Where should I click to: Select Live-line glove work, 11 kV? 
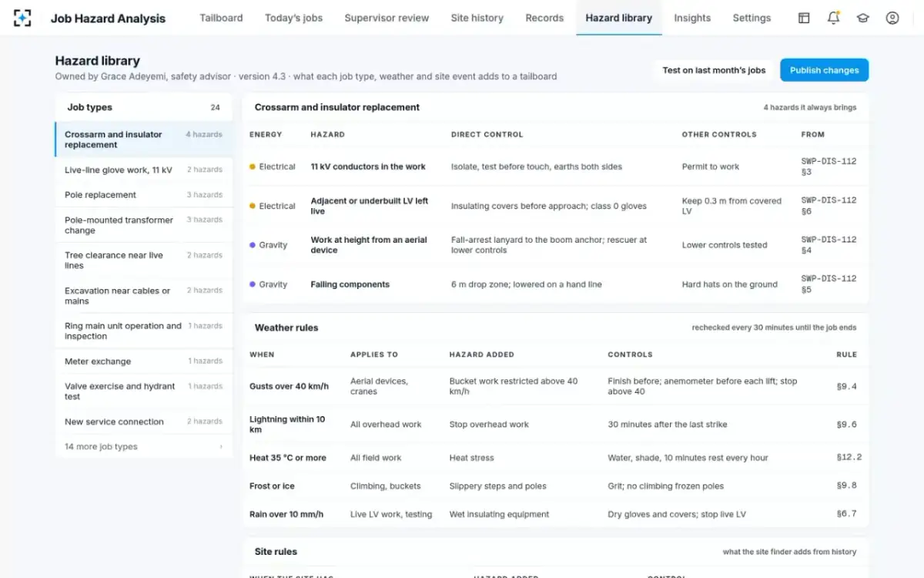coord(143,170)
